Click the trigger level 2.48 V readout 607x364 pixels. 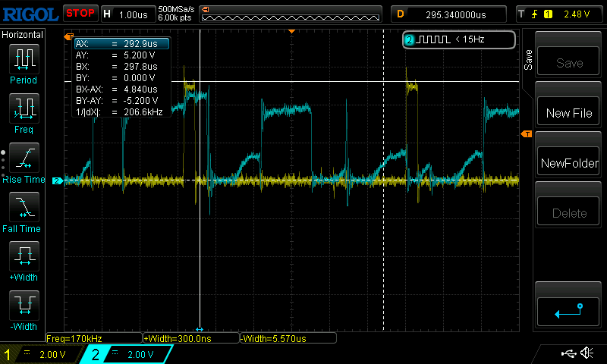click(x=577, y=14)
